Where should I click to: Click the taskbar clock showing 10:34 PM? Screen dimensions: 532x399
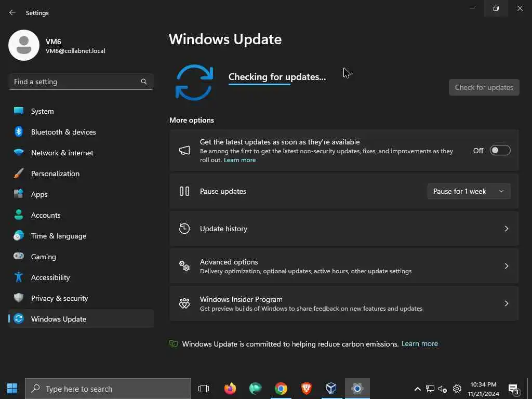[x=484, y=389]
